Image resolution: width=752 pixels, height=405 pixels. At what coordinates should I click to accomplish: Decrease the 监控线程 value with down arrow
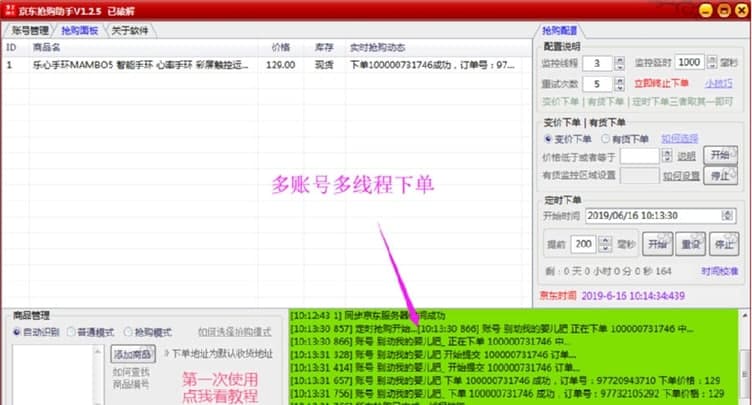click(x=619, y=67)
